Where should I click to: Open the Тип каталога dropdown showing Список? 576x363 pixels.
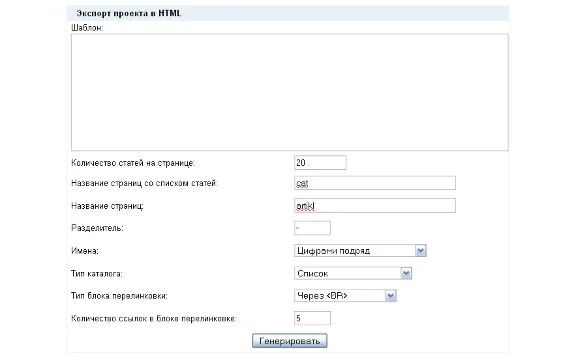click(353, 273)
